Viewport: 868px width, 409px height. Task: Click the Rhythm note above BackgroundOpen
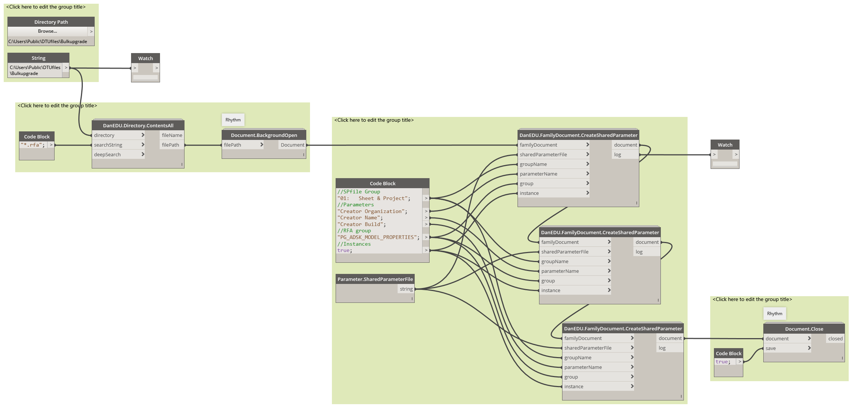click(x=233, y=120)
